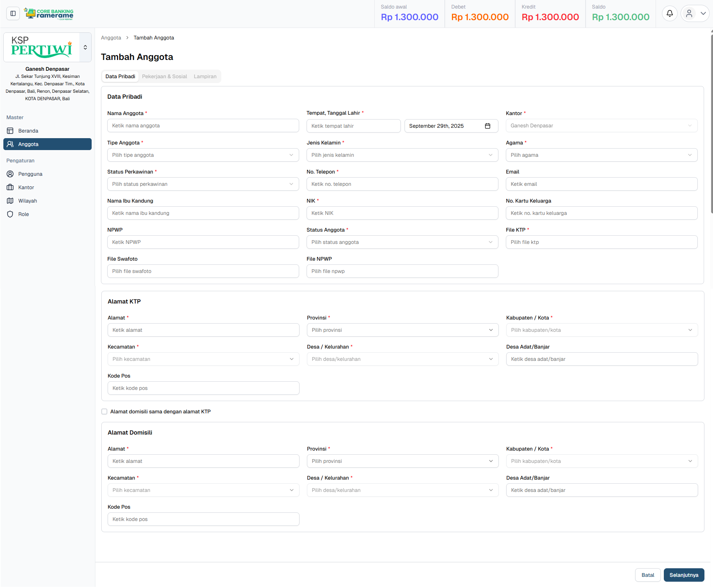Open the user account menu icon
The height and width of the screenshot is (588, 713).
click(x=689, y=13)
